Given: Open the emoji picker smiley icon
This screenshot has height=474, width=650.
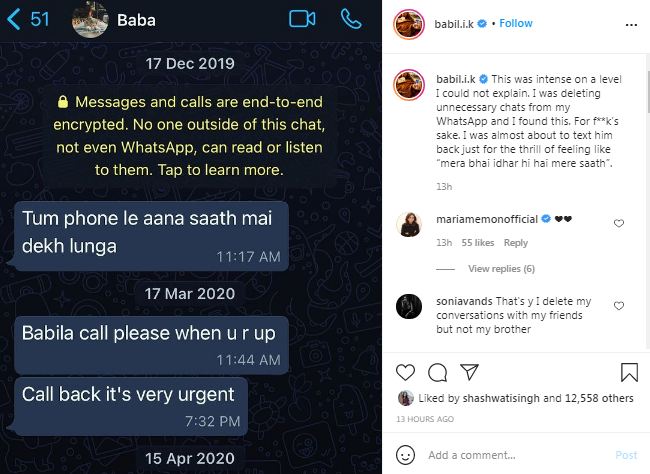Looking at the screenshot, I should tap(405, 455).
